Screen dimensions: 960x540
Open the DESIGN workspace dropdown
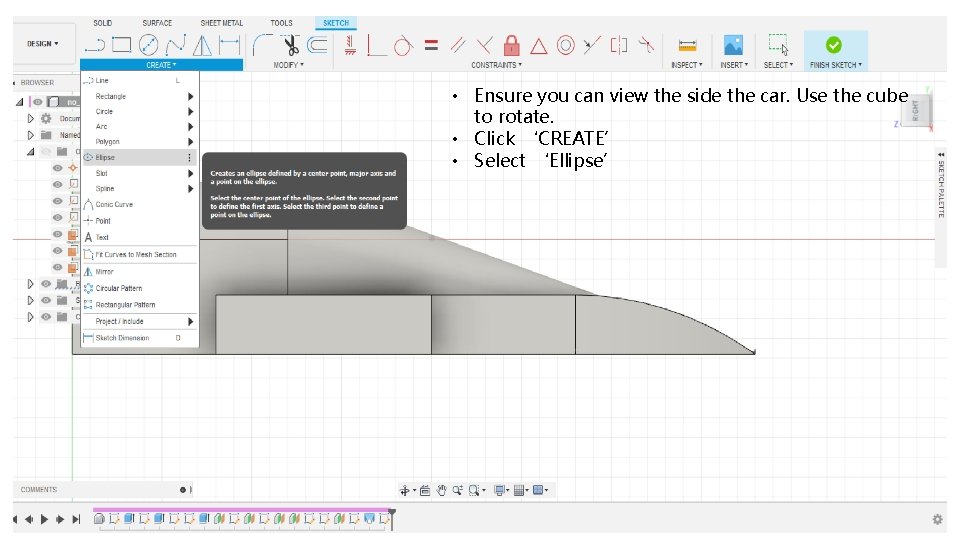coord(43,43)
